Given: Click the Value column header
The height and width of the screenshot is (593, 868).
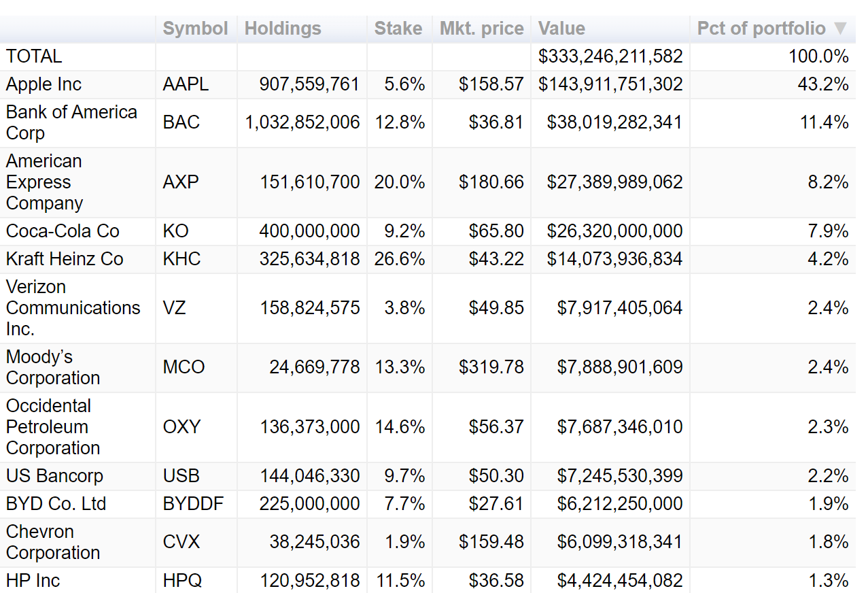Looking at the screenshot, I should coord(561,29).
